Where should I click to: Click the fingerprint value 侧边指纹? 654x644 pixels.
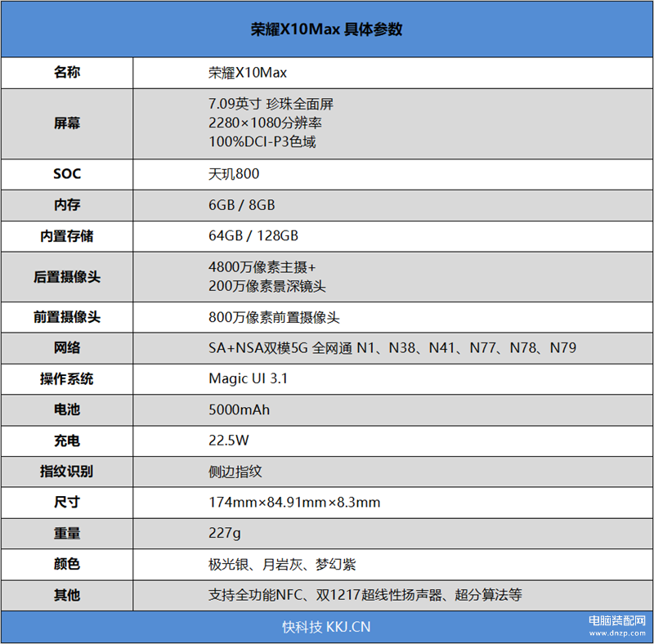[235, 472]
